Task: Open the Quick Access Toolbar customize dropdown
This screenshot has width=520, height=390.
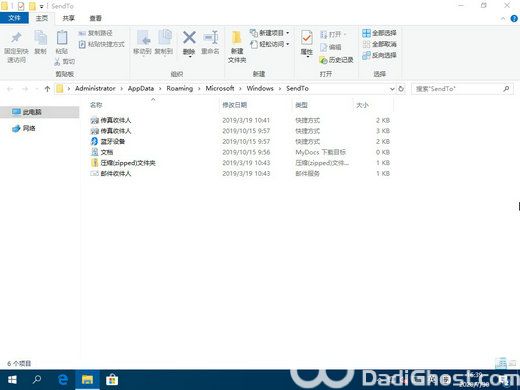Action: (x=41, y=6)
